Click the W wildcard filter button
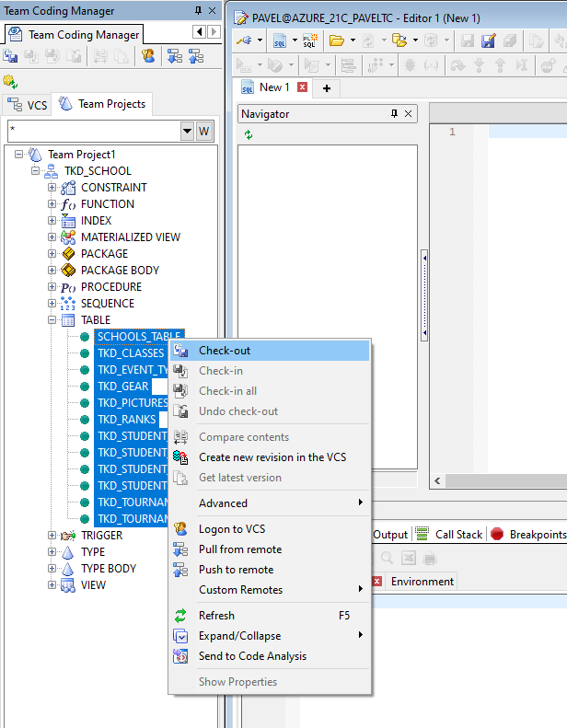 click(x=203, y=132)
